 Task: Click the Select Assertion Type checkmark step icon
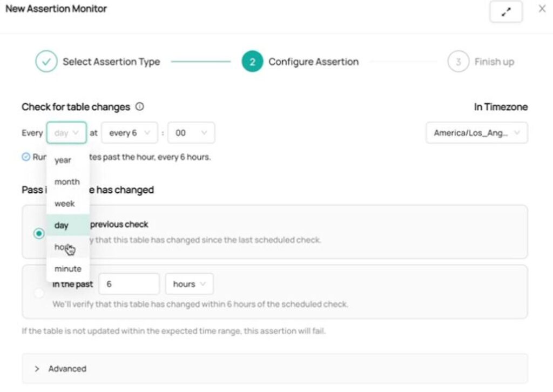(46, 62)
